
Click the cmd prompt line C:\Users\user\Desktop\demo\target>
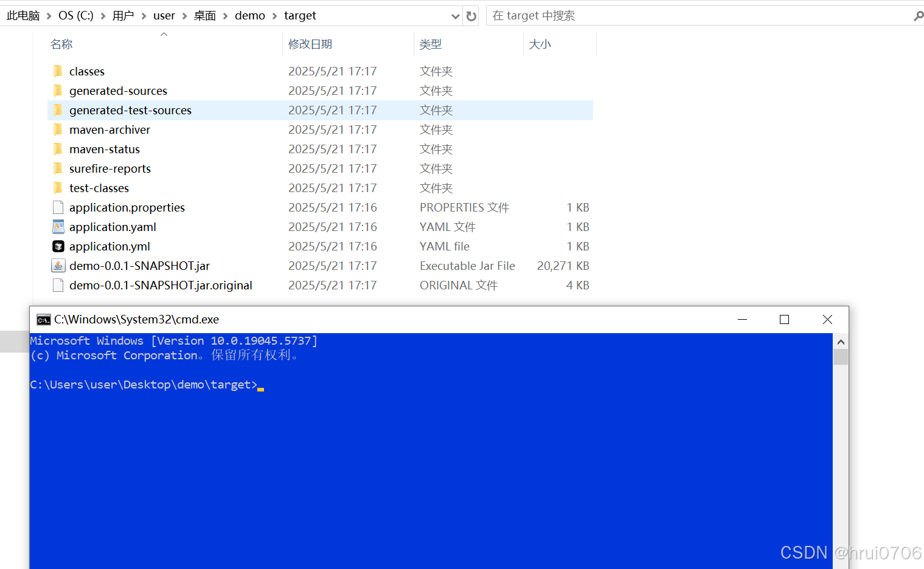coord(144,385)
